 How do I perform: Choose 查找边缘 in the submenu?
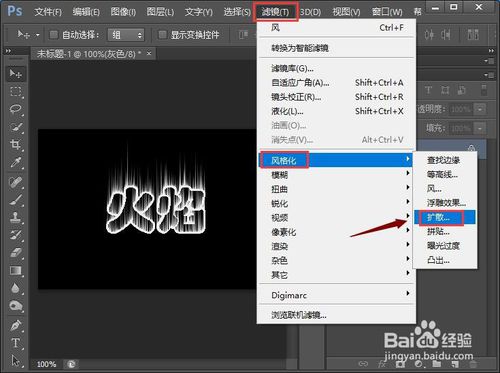[445, 160]
